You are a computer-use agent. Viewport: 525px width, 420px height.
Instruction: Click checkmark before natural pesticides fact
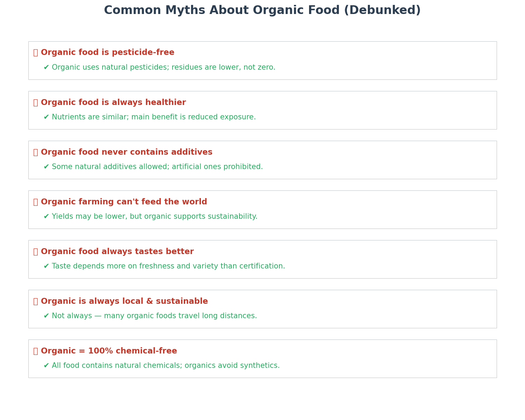tap(46, 68)
